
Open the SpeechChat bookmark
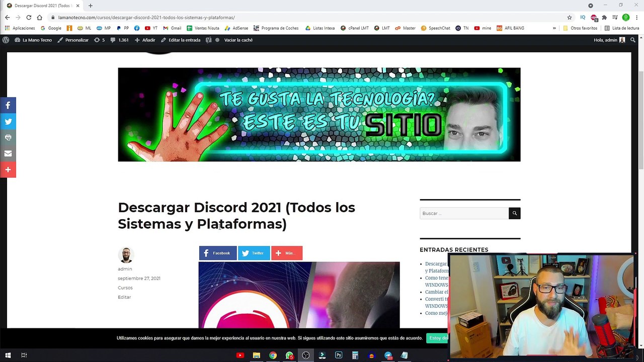436,28
